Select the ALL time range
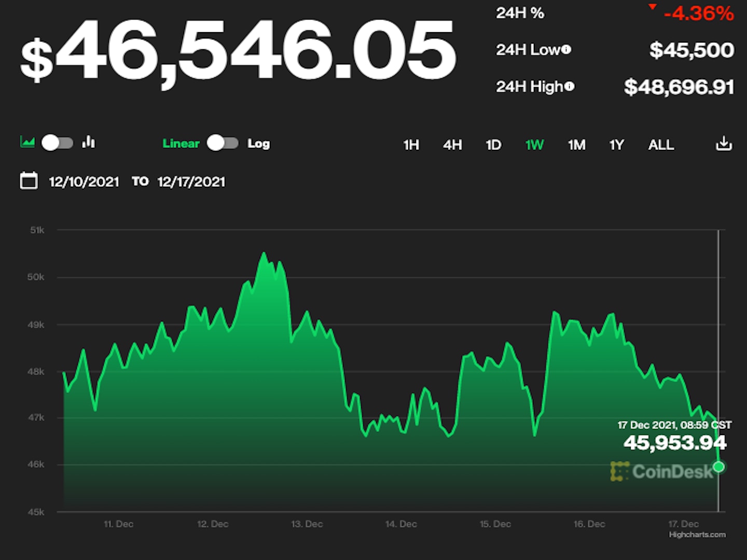The image size is (747, 560). 661,145
